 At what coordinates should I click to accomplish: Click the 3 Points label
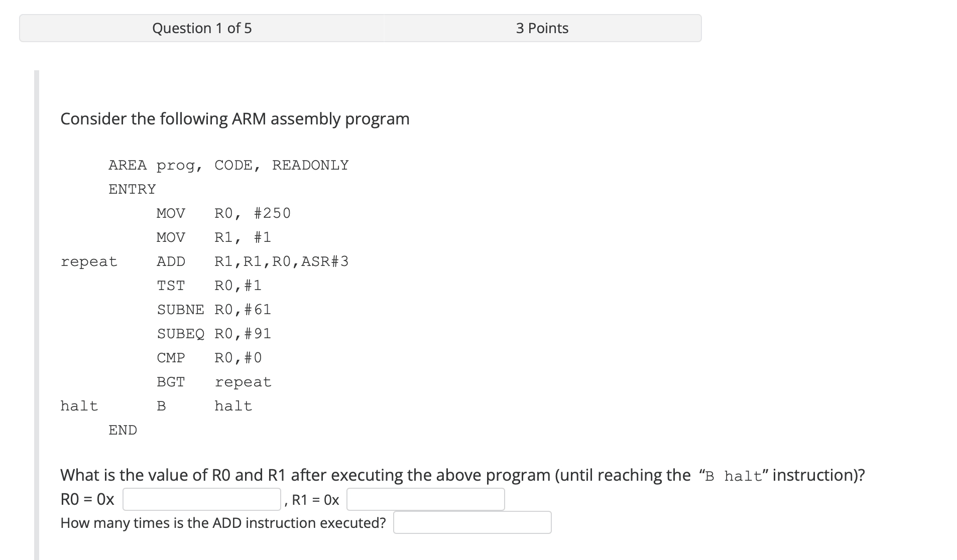click(541, 28)
